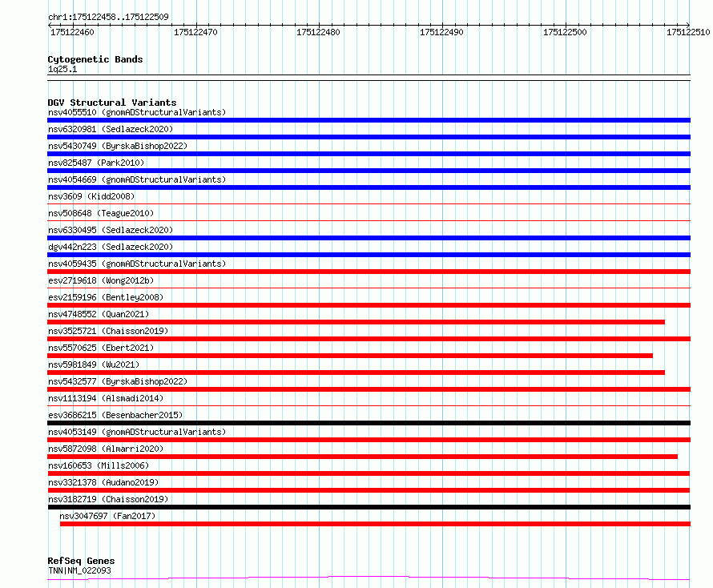Click red bar under nsv4748552 (Quan2021)
The width and height of the screenshot is (713, 588).
[x=356, y=322]
